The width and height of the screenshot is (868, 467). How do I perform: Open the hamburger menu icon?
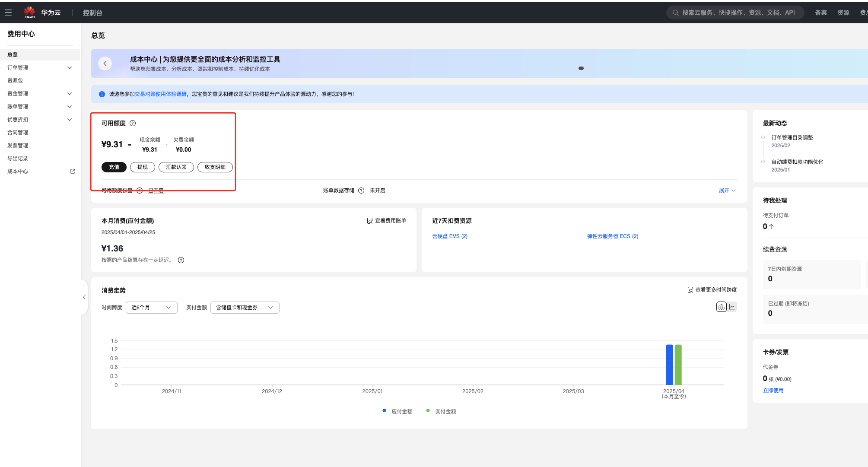pos(8,13)
